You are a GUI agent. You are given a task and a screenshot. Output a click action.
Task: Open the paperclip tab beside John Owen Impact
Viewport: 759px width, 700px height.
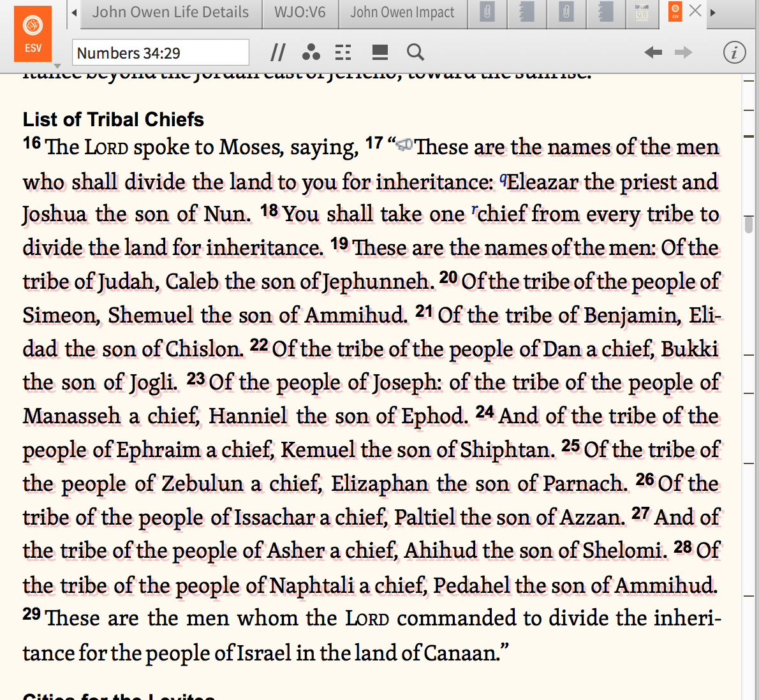point(487,13)
